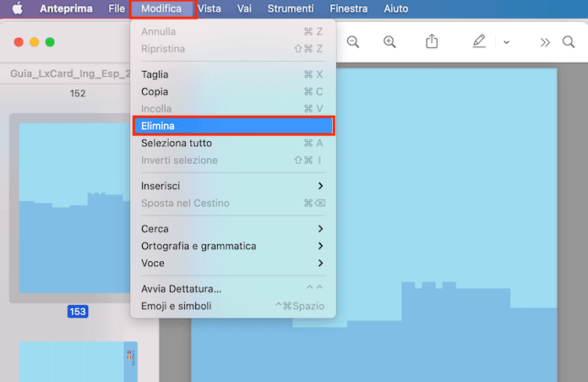Image resolution: width=588 pixels, height=382 pixels.
Task: Select Elimina to delete the page
Action: pos(233,126)
